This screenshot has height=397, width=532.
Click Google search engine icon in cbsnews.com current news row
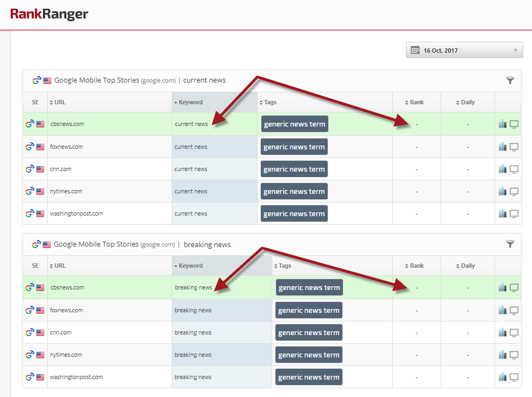(30, 123)
